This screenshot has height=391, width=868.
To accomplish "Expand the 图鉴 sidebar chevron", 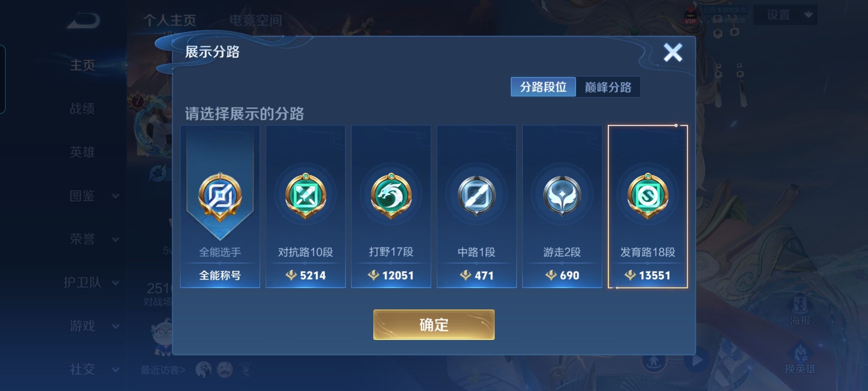I will point(115,196).
